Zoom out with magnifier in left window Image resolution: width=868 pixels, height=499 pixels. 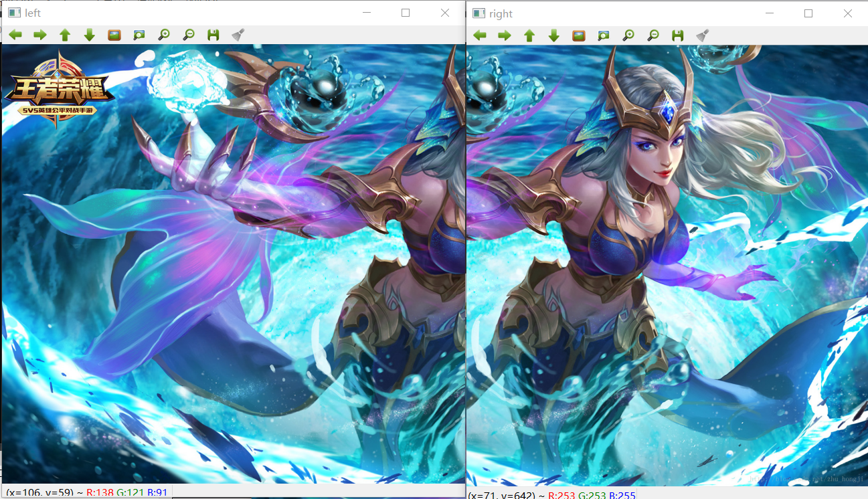click(x=189, y=35)
